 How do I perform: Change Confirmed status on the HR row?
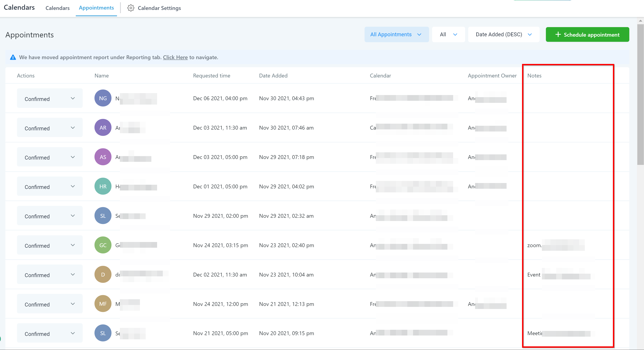pos(50,186)
